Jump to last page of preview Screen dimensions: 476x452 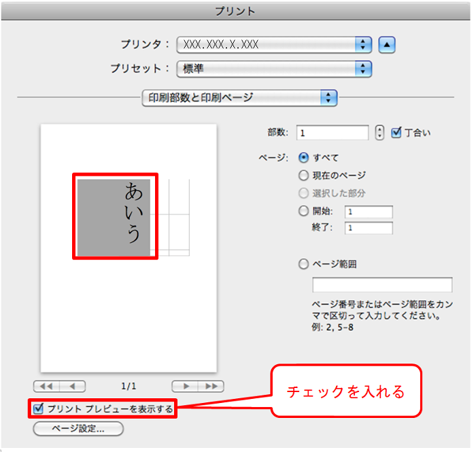[x=211, y=386]
